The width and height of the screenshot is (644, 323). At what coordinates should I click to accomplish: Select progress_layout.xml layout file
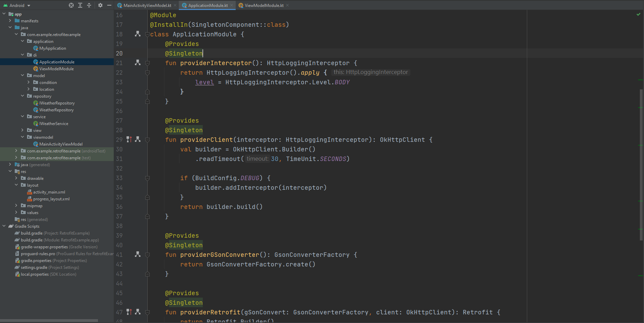pos(51,199)
